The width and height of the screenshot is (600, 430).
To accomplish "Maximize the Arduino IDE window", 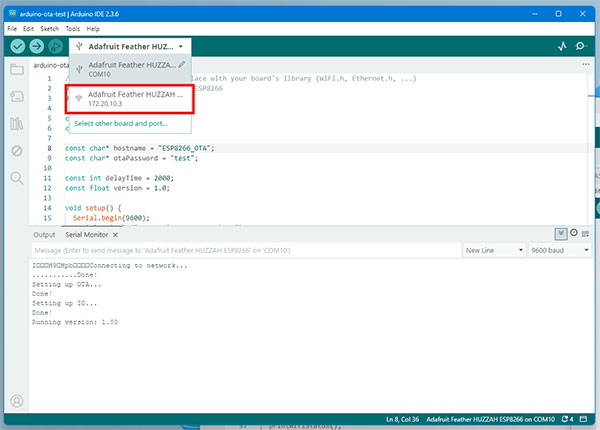I will pos(559,14).
